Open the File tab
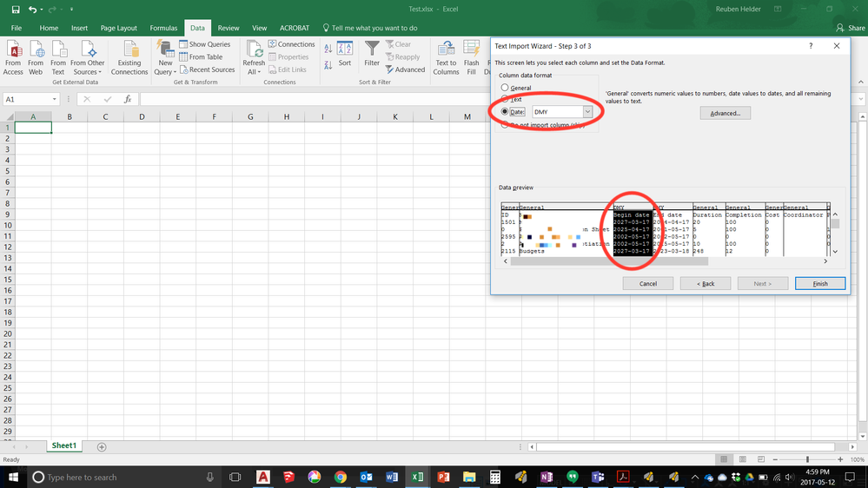Viewport: 868px width, 488px height. tap(17, 28)
